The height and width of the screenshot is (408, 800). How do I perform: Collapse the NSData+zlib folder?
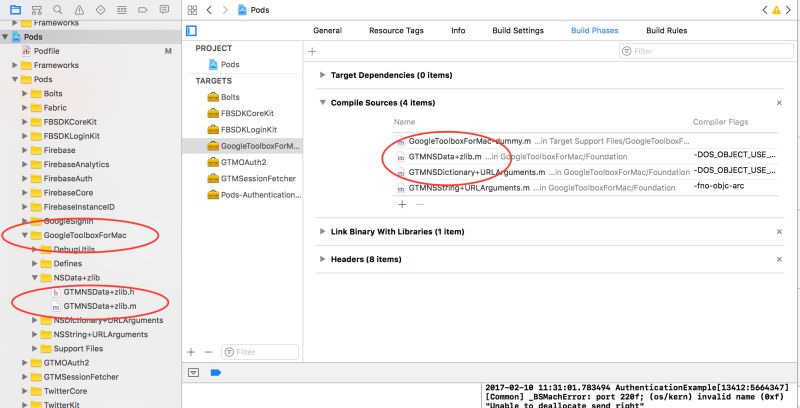pyautogui.click(x=35, y=278)
